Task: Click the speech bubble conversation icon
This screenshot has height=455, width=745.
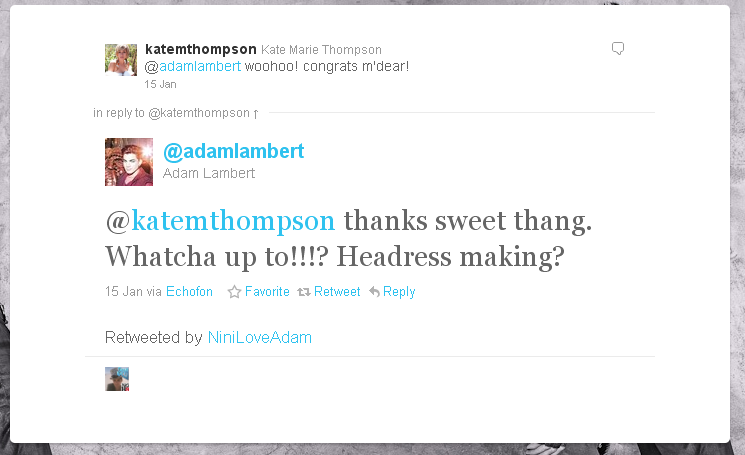Action: 618,48
